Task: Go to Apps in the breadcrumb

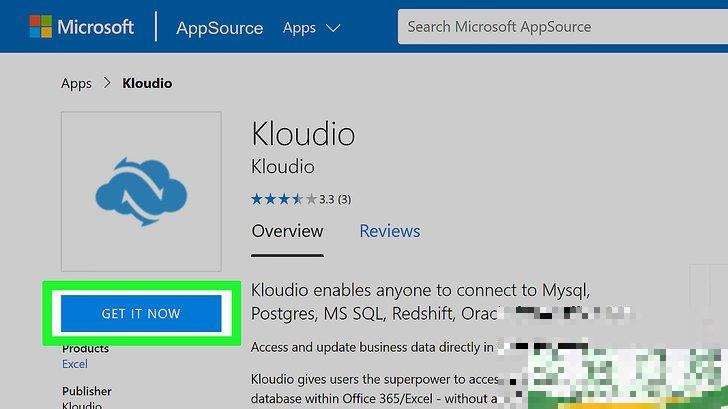Action: pyautogui.click(x=76, y=84)
